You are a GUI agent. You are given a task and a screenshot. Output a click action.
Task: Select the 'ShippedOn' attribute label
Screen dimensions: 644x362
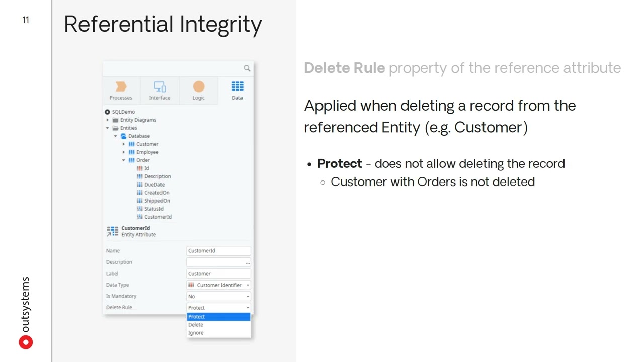point(157,200)
